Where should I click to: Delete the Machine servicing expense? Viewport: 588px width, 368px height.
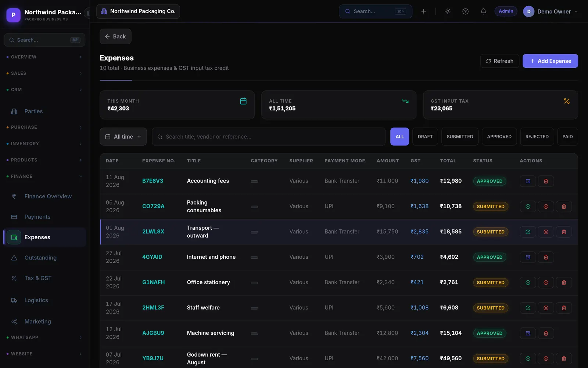click(546, 333)
